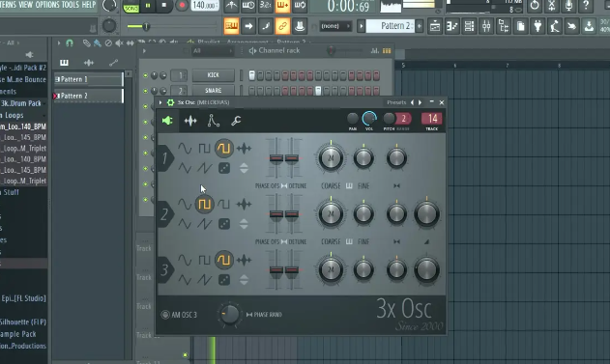Screen dimensions: 610x364
Task: Toggle the recording countdown icon
Action: pos(265,5)
